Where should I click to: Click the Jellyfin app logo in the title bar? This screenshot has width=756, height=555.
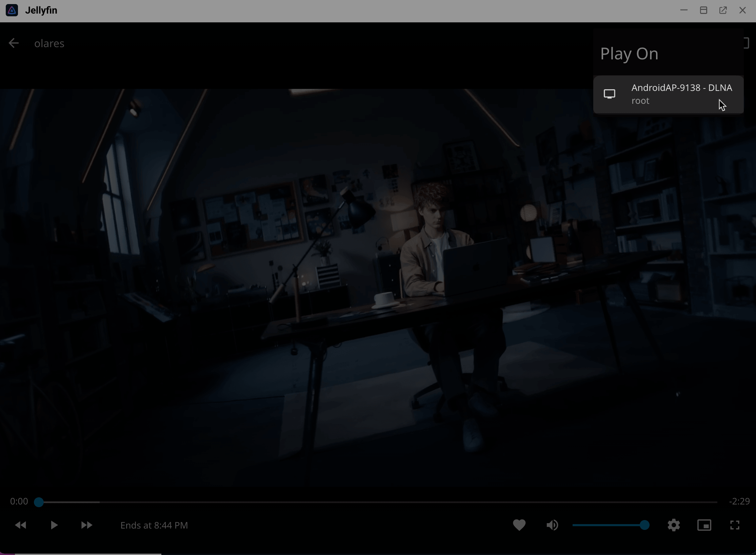tap(12, 11)
